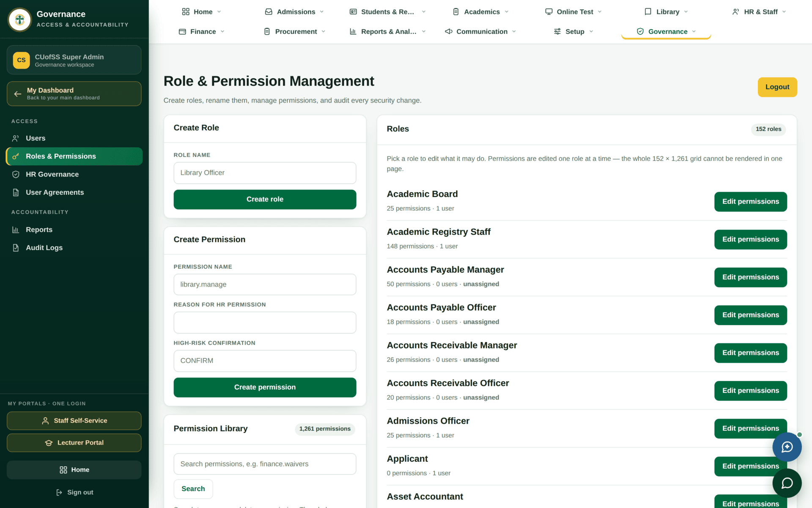Edit permissions for Admissions Officer
812x508 pixels.
pos(751,428)
